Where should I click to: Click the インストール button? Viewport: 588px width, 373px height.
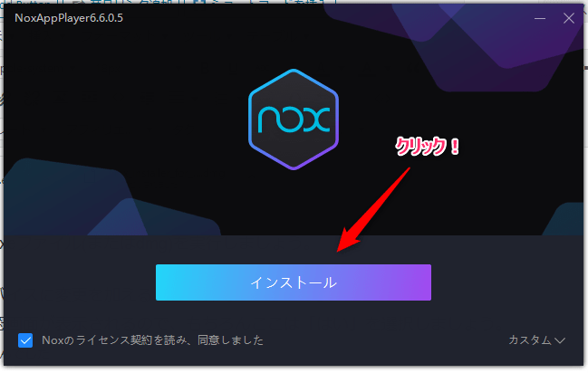click(294, 282)
